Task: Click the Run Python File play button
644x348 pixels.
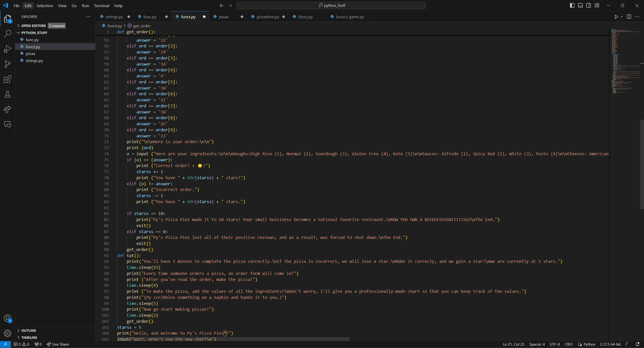Action: click(x=616, y=17)
